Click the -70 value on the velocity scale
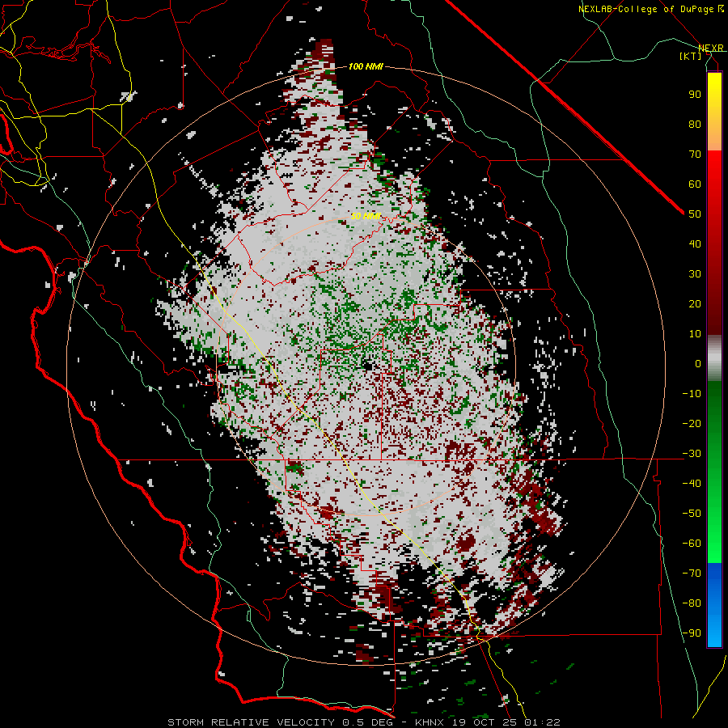This screenshot has width=728, height=728. coord(692,574)
